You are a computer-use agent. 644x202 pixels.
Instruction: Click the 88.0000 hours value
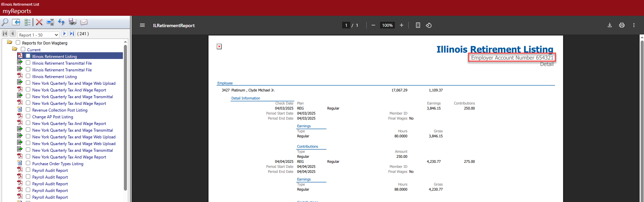(401, 189)
